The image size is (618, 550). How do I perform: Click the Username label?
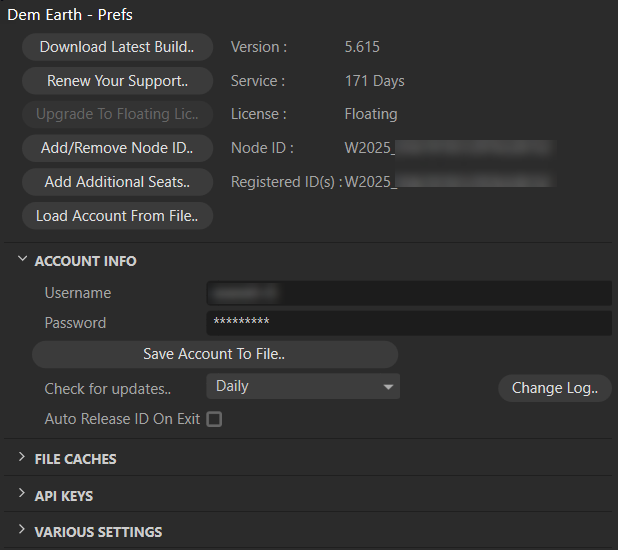click(x=78, y=293)
